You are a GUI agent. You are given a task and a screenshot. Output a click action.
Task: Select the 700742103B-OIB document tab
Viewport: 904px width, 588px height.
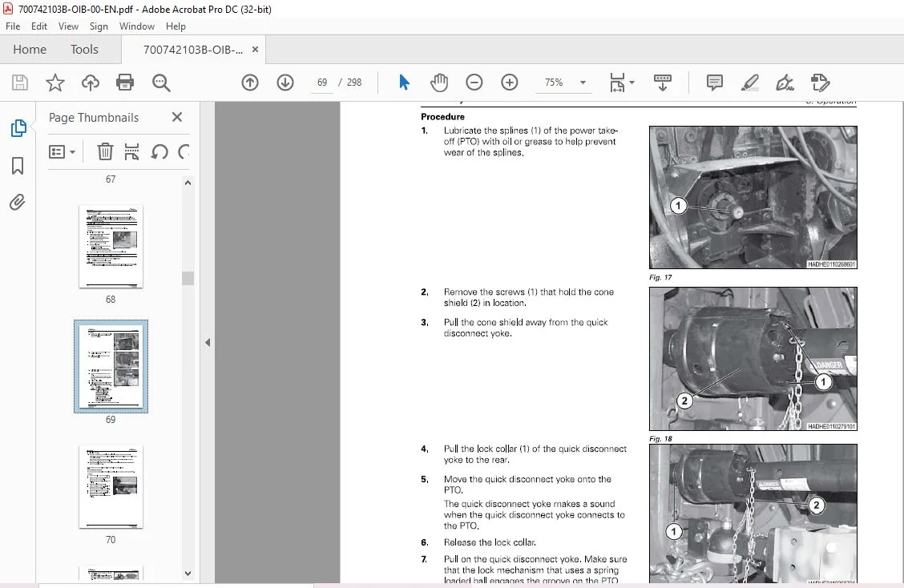[192, 50]
